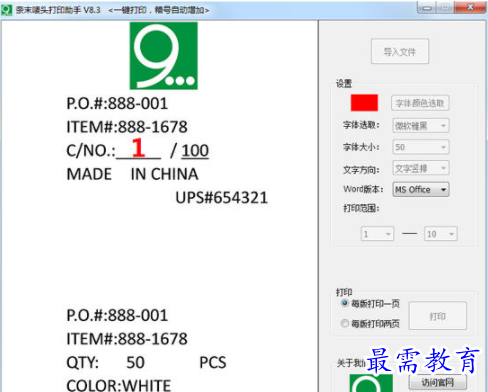The height and width of the screenshot is (392, 488).
Task: Select the 每版打印两页 radio button
Action: coord(345,323)
